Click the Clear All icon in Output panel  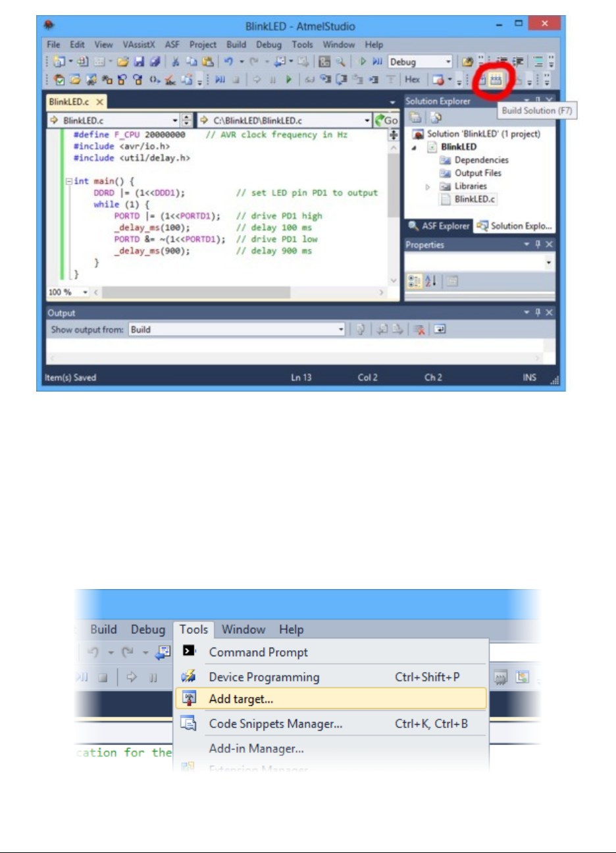click(x=419, y=329)
